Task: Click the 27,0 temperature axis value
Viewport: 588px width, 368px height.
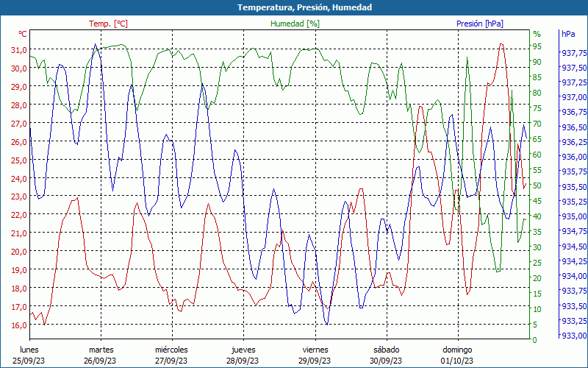Action: pos(20,123)
